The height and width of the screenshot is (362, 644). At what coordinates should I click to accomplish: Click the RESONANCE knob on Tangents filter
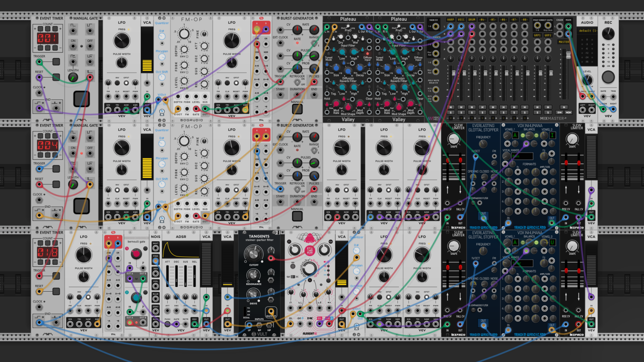253,275
